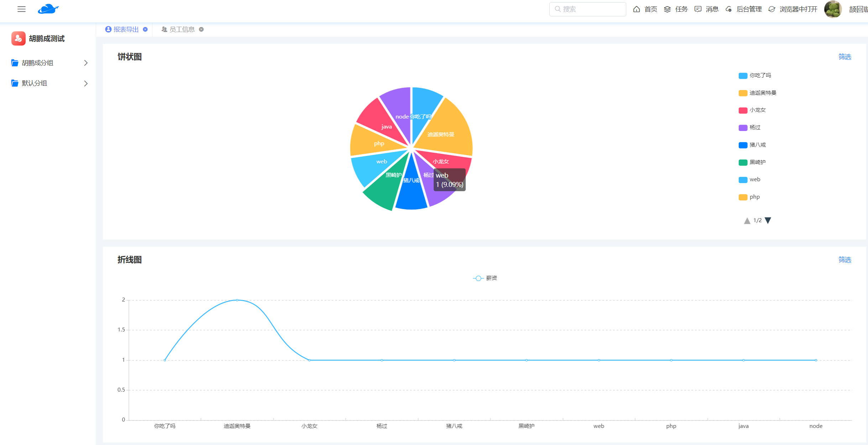Toggle 你吃了吗 legend item

tap(755, 75)
